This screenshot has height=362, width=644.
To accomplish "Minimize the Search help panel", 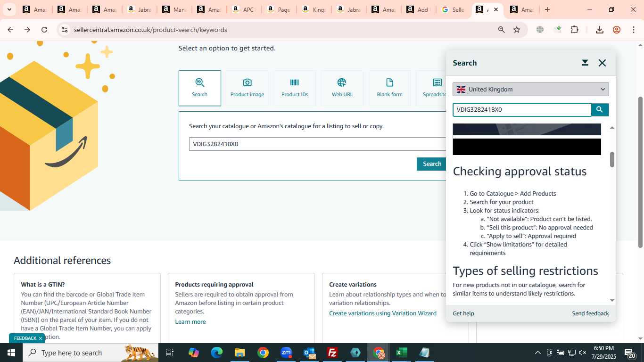I will [x=585, y=63].
